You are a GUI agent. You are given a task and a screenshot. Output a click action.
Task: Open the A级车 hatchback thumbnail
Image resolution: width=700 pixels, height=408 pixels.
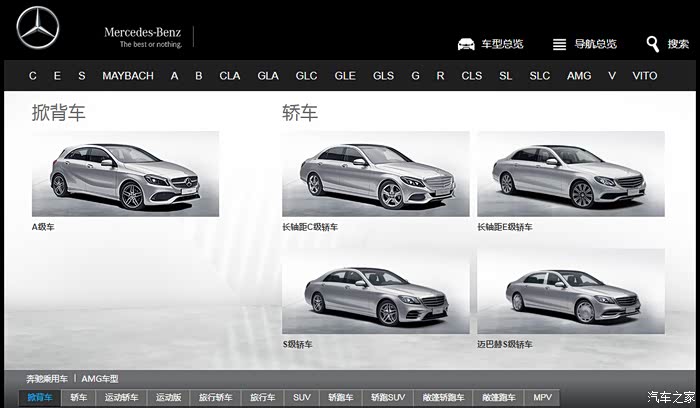tap(125, 174)
